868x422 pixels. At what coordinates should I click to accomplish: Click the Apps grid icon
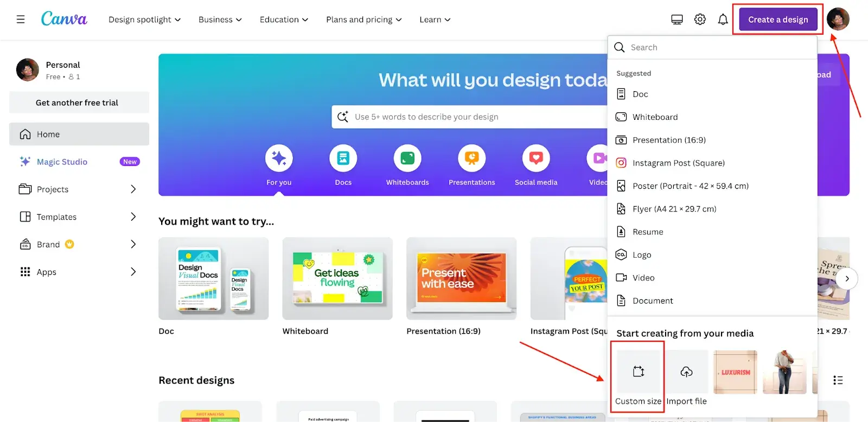pos(25,272)
